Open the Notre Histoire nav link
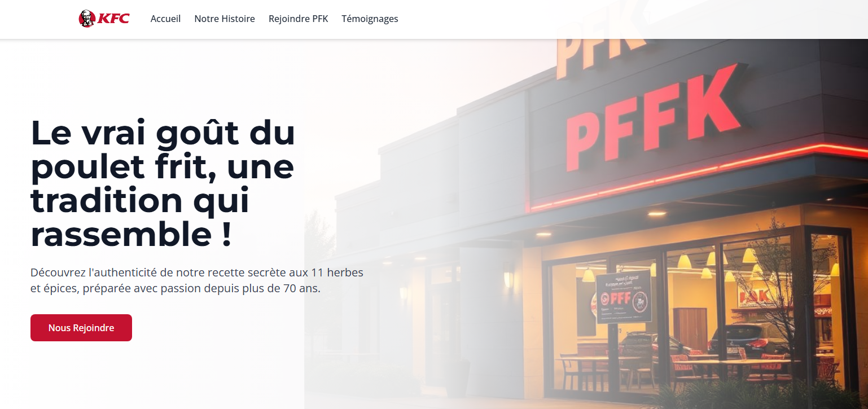Viewport: 868px width, 409px height. coord(225,19)
